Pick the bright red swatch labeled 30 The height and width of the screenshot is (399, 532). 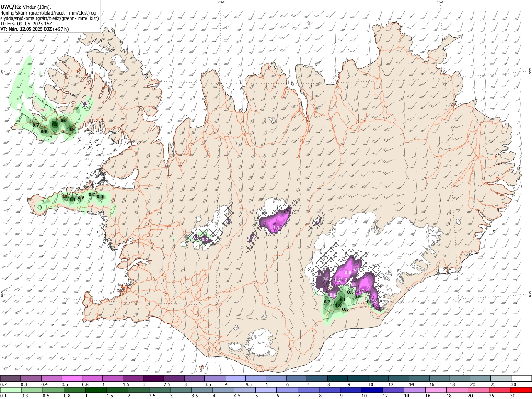pos(521,390)
